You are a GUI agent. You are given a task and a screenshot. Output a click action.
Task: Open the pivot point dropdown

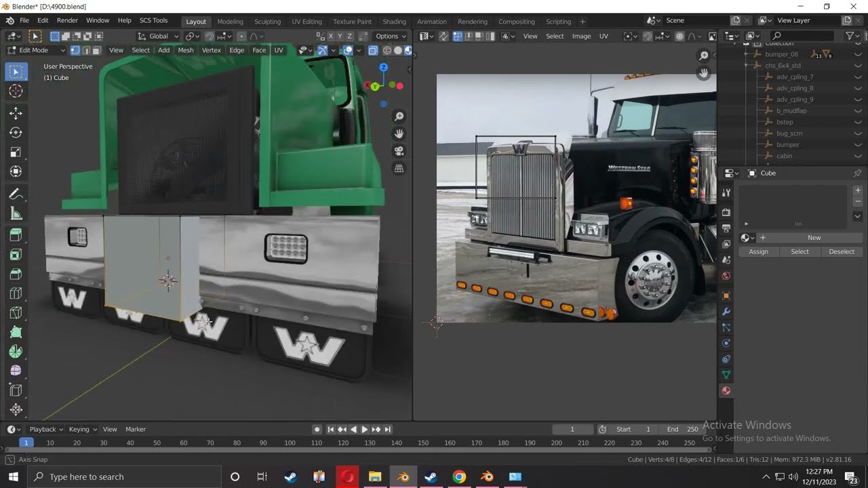(193, 36)
